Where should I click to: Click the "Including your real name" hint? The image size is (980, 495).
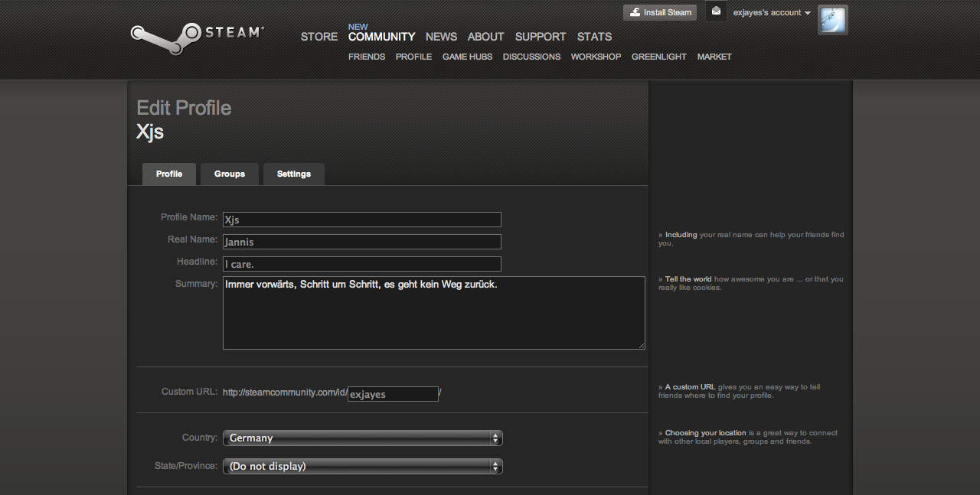pos(751,239)
